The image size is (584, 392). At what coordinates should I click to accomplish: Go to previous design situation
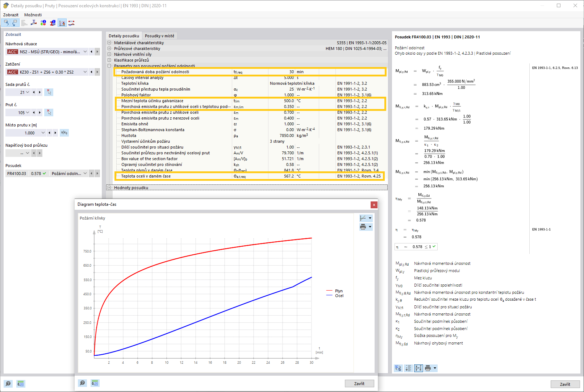point(91,52)
